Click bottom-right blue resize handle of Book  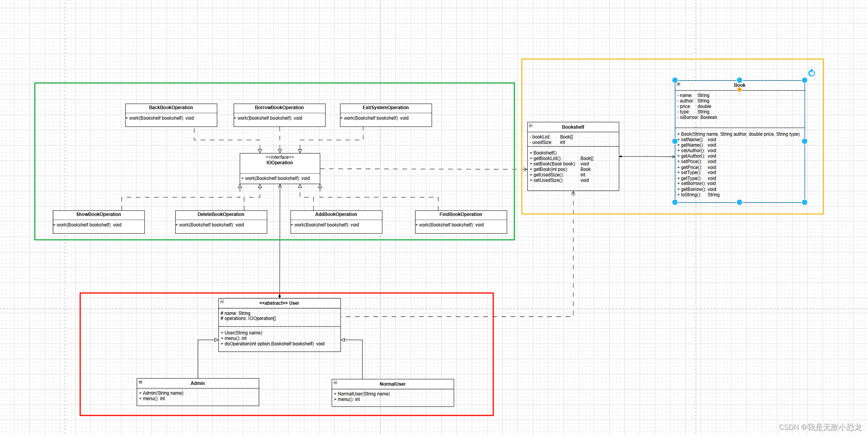[805, 202]
